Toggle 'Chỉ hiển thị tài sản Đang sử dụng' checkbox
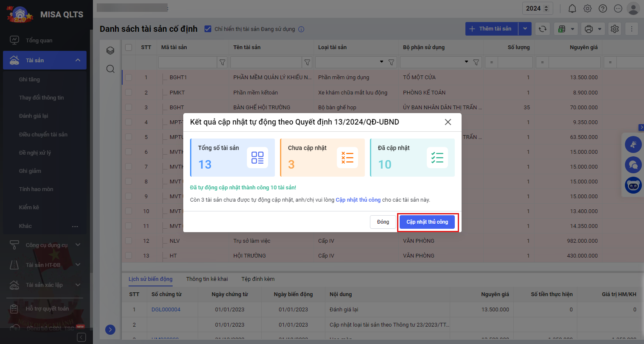Screen dimensions: 644x344 [208, 29]
